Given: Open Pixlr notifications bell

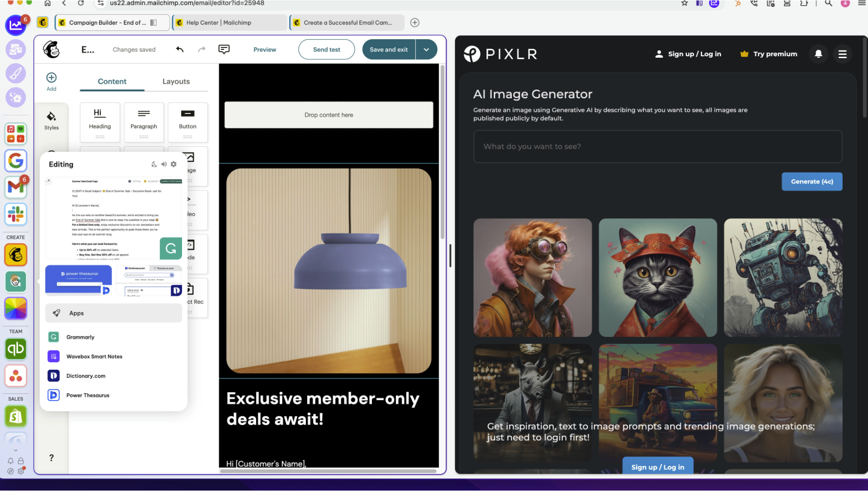Looking at the screenshot, I should point(818,54).
